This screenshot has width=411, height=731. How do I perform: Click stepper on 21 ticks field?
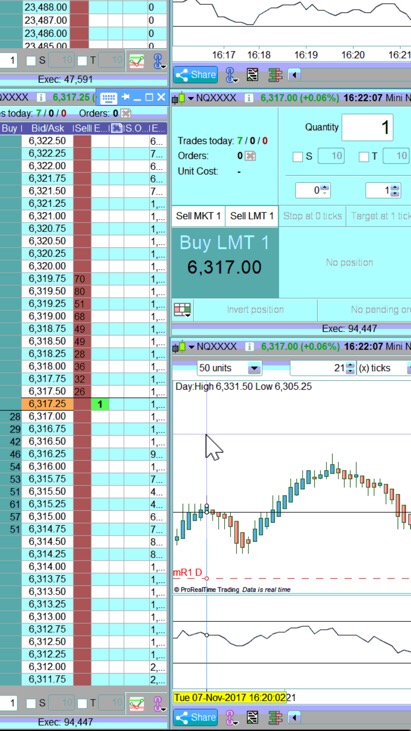(350, 368)
